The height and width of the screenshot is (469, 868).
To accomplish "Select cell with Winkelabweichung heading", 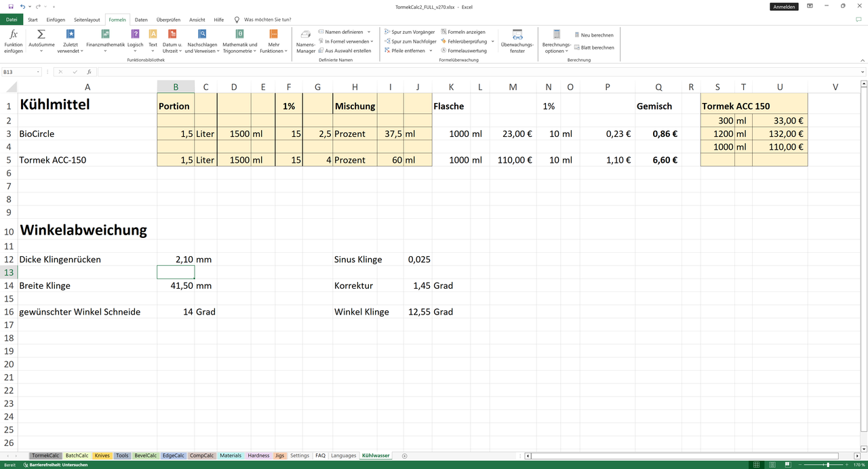I will (87, 230).
